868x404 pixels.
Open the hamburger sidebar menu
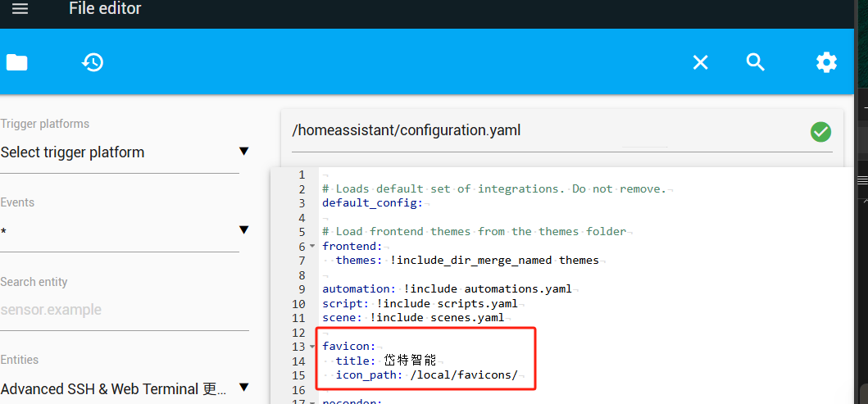point(20,9)
